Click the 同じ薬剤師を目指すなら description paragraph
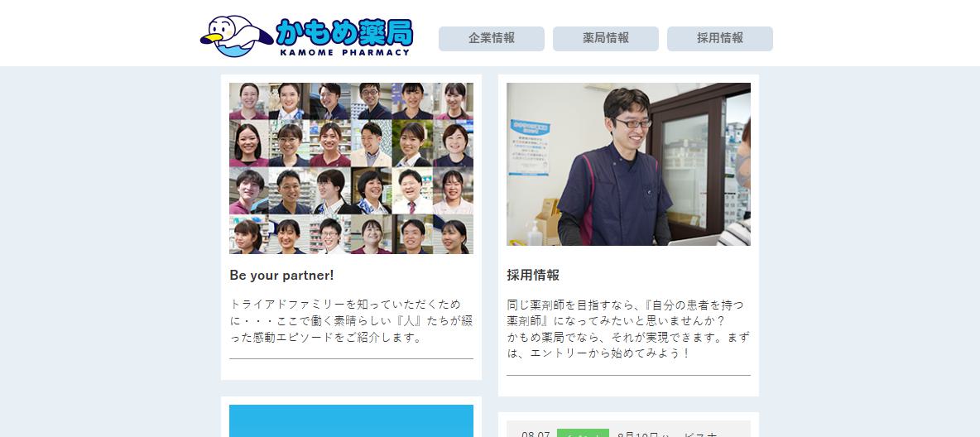The image size is (980, 437). pos(629,329)
